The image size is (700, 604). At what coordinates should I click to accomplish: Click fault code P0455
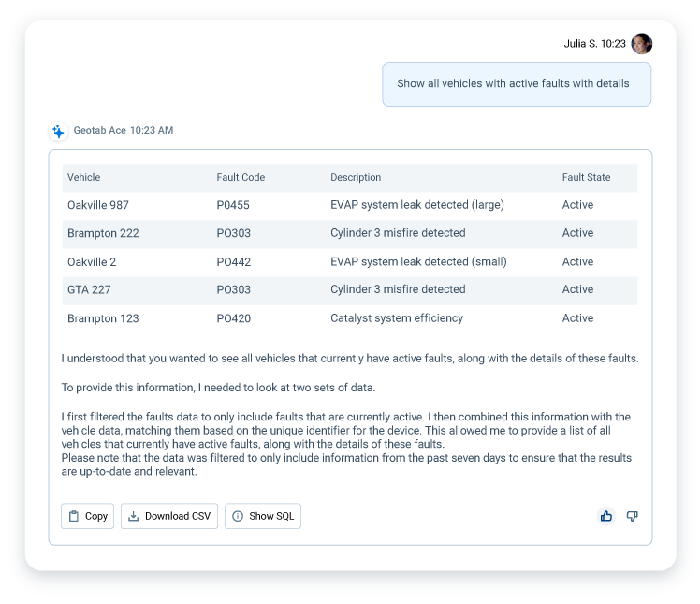click(233, 205)
